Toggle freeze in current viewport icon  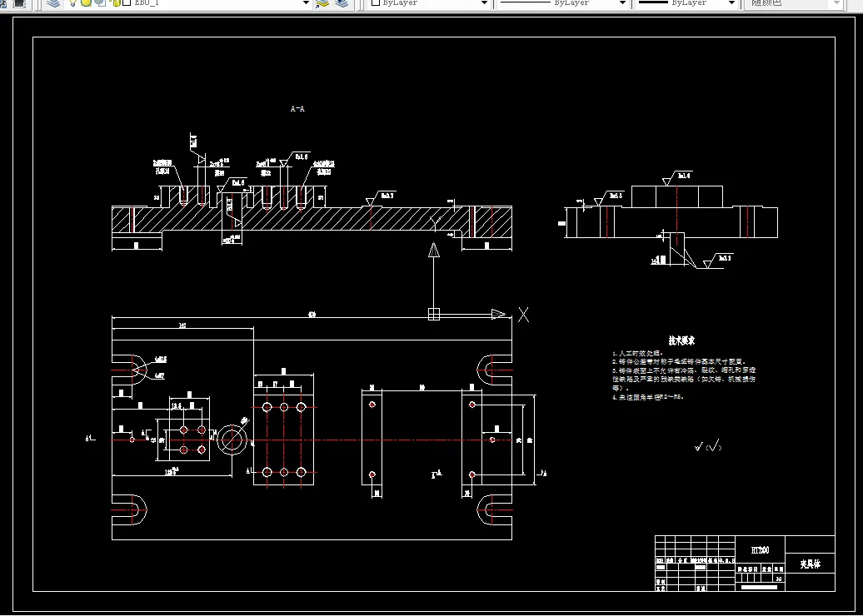(x=100, y=2)
